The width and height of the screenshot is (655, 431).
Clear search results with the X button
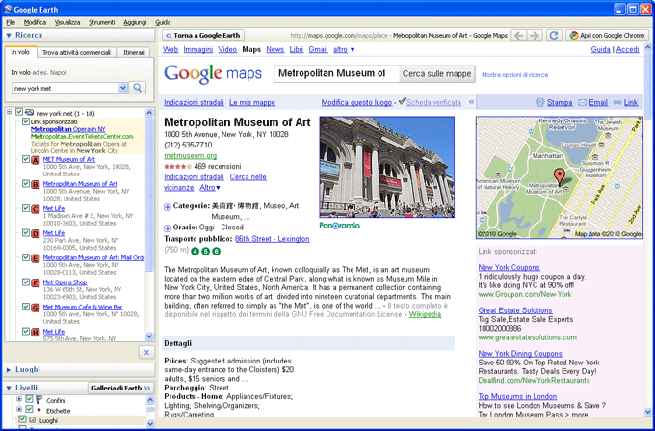146,352
